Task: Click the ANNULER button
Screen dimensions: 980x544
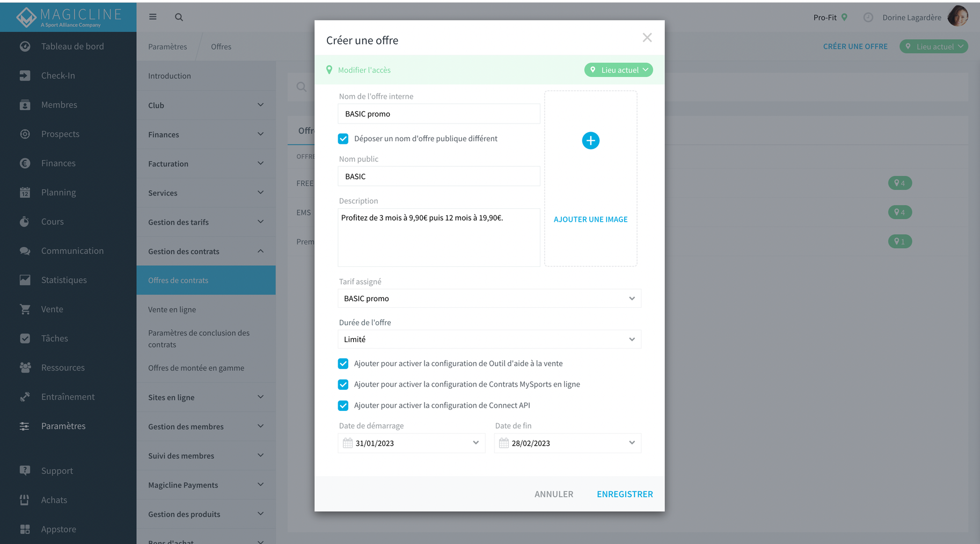Action: (554, 494)
